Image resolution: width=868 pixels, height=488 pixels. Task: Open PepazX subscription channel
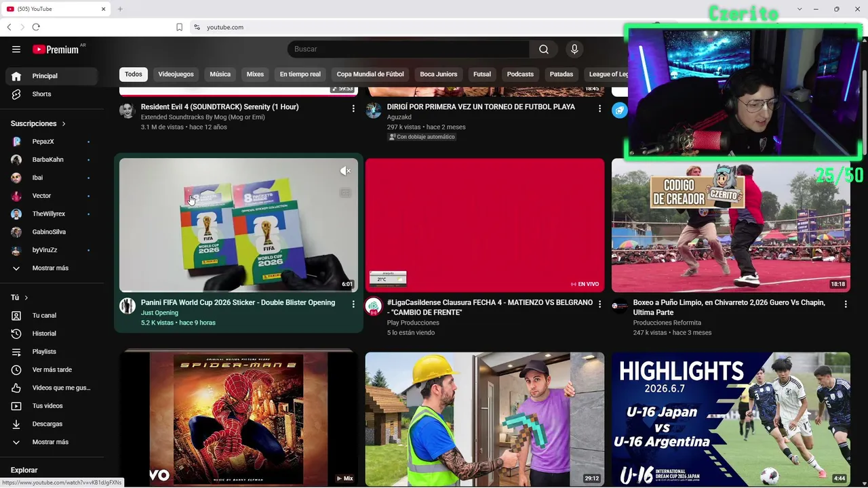pyautogui.click(x=52, y=142)
